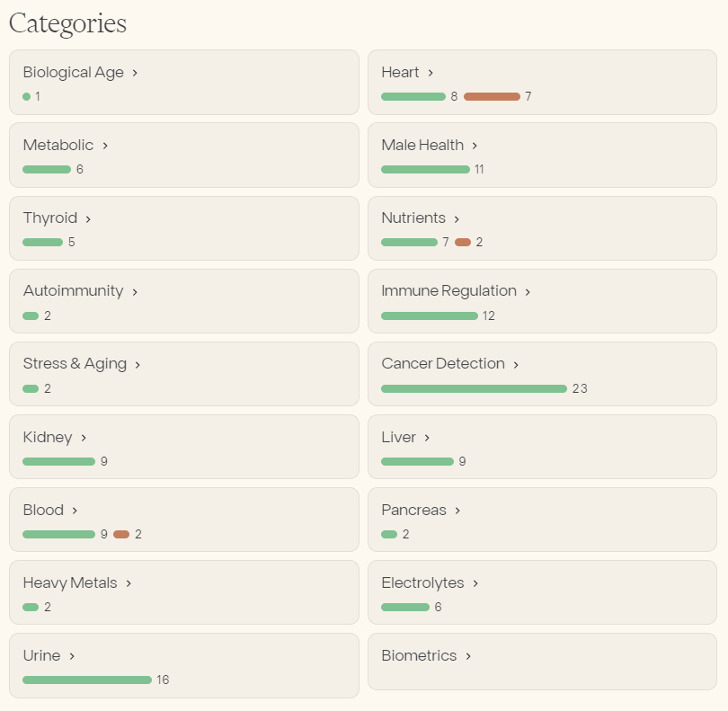
Task: Expand the Autoimmunity category chevron
Action: [135, 292]
